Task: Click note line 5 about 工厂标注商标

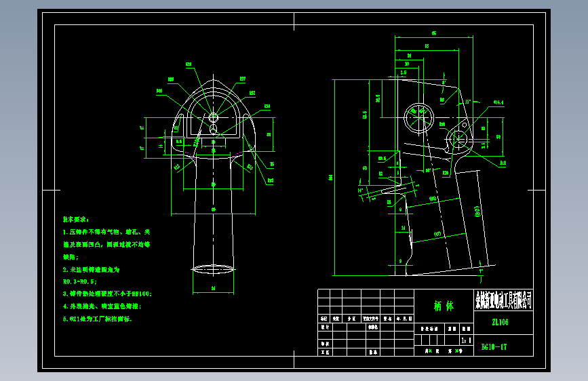Action: point(98,319)
